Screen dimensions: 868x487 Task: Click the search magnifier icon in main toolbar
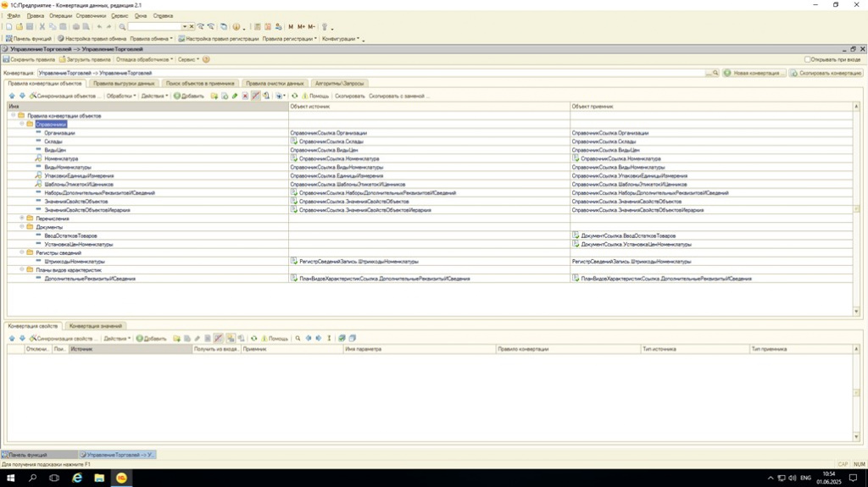point(122,26)
